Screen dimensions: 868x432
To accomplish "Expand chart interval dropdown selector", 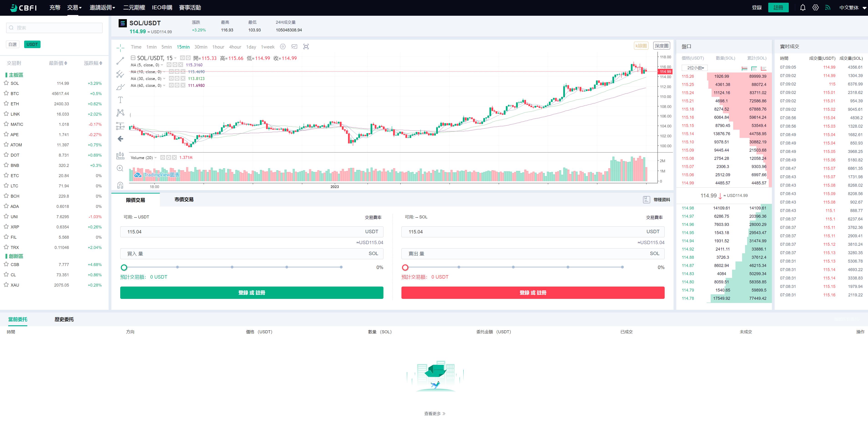I will point(135,47).
